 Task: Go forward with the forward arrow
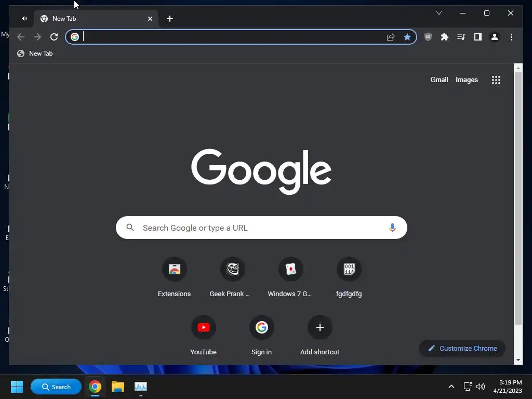click(x=37, y=37)
